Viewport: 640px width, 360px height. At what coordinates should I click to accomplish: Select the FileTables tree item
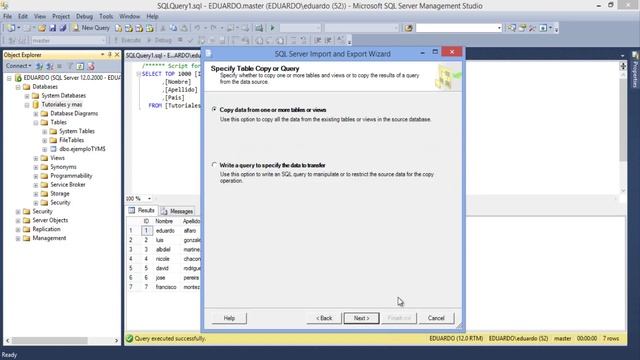pos(71,140)
